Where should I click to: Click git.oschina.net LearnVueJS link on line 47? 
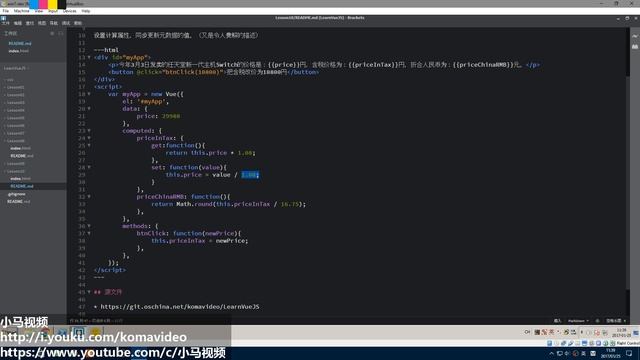[180, 307]
